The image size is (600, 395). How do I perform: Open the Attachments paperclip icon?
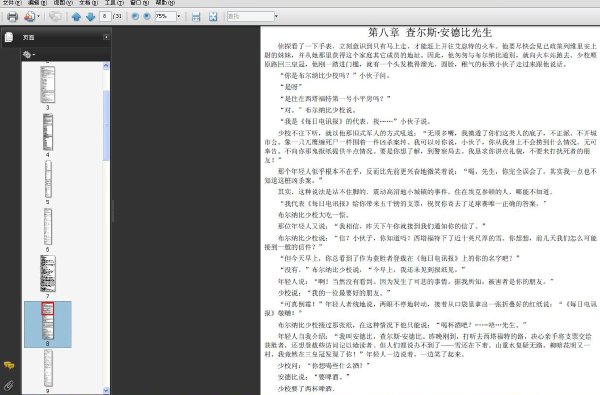(8, 385)
